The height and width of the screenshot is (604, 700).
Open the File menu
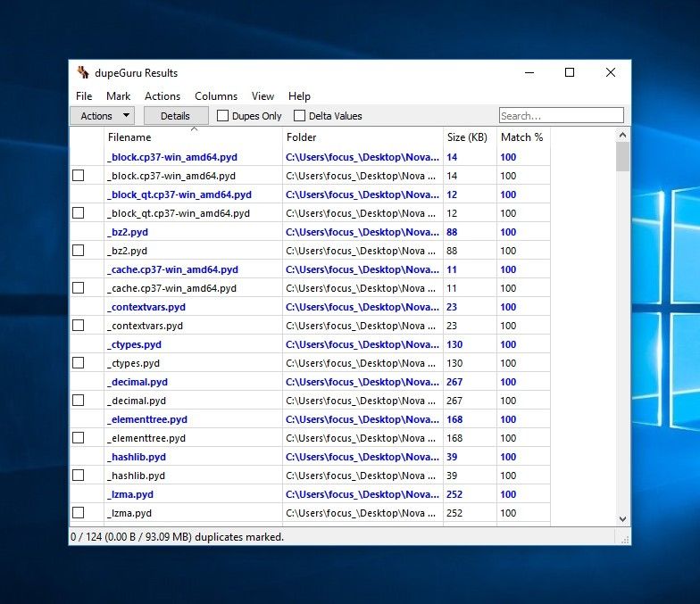tap(84, 96)
